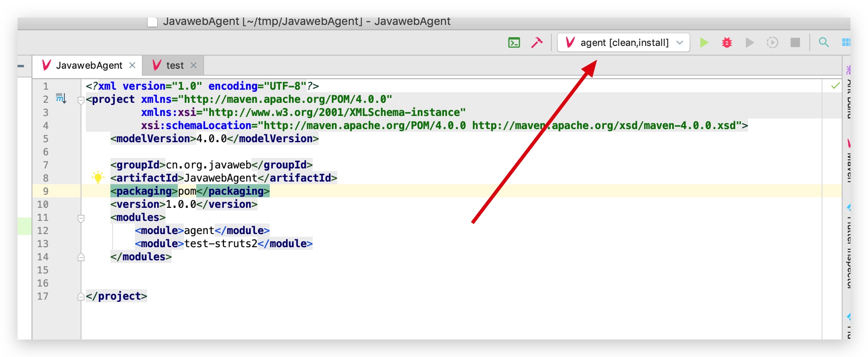The height and width of the screenshot is (357, 868).
Task: Click the yellow lightbulb intention icon
Action: coord(98,177)
